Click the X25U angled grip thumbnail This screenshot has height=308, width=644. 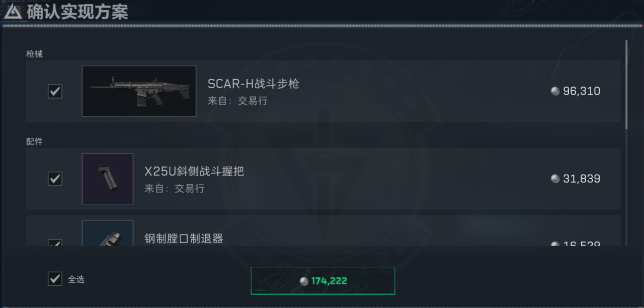(x=108, y=179)
